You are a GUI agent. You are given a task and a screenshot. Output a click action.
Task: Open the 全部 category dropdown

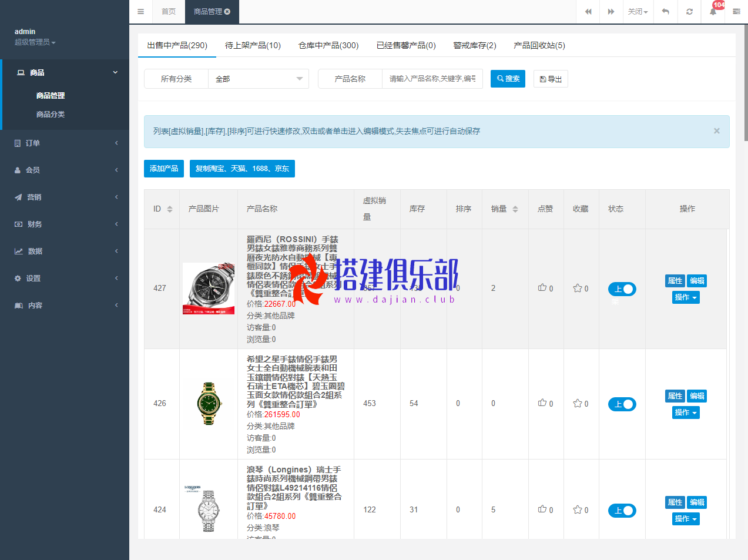point(259,79)
